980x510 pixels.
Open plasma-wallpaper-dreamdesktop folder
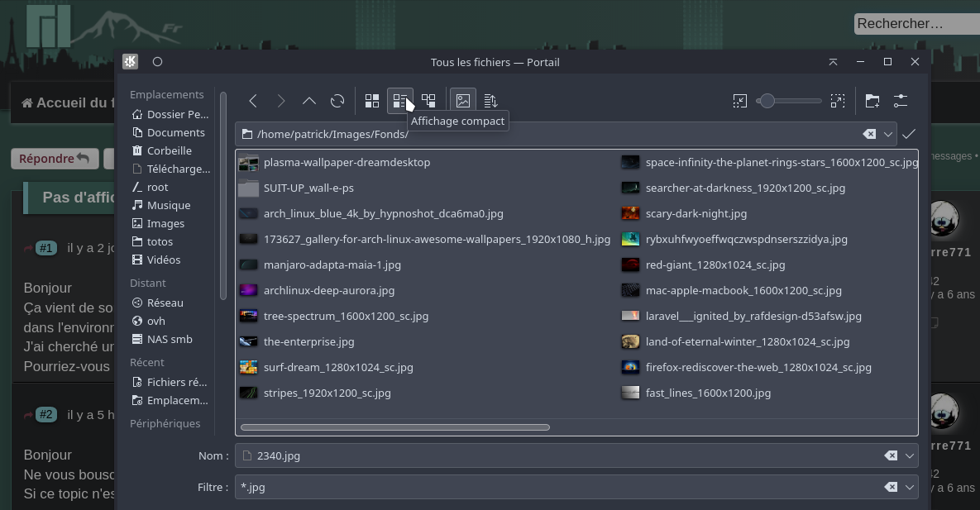(335, 163)
